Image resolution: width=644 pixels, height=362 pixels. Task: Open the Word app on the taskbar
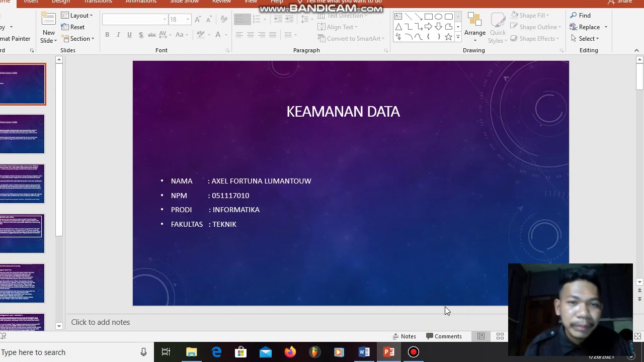pyautogui.click(x=364, y=352)
